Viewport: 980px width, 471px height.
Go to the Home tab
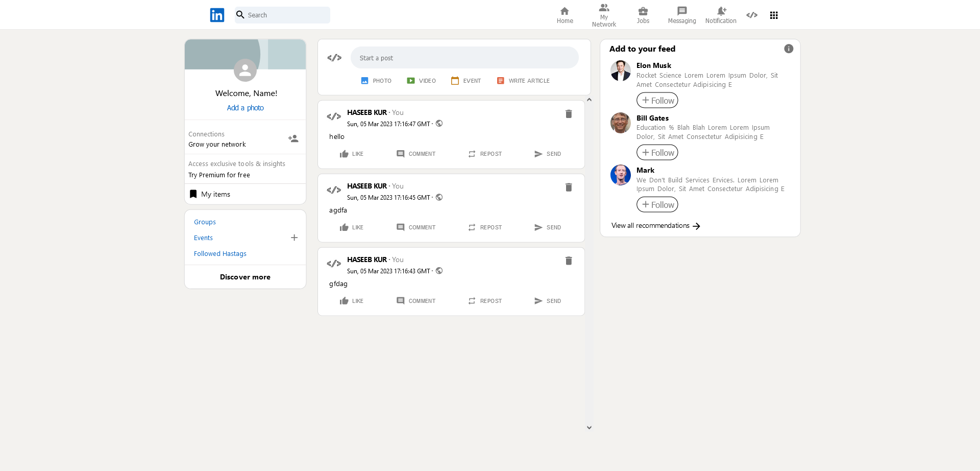pos(565,14)
